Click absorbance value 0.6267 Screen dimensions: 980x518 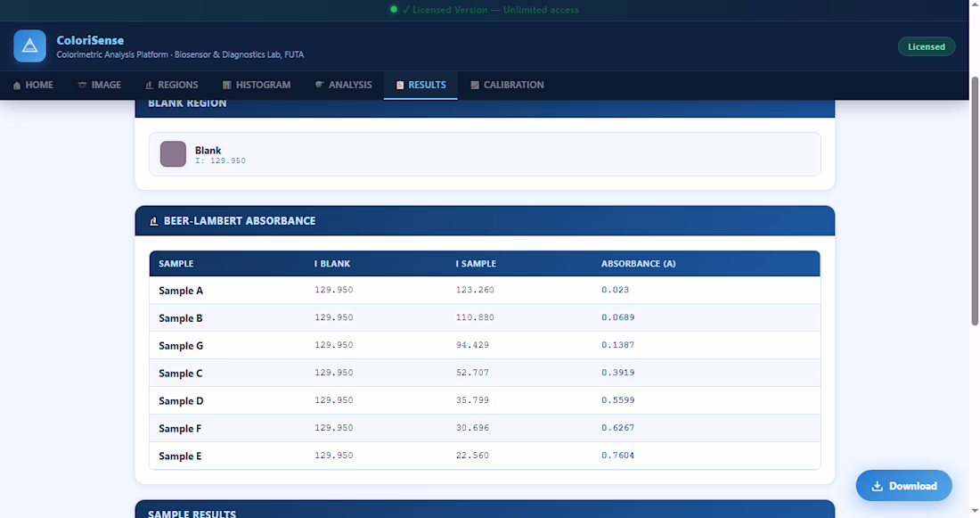[x=618, y=427]
